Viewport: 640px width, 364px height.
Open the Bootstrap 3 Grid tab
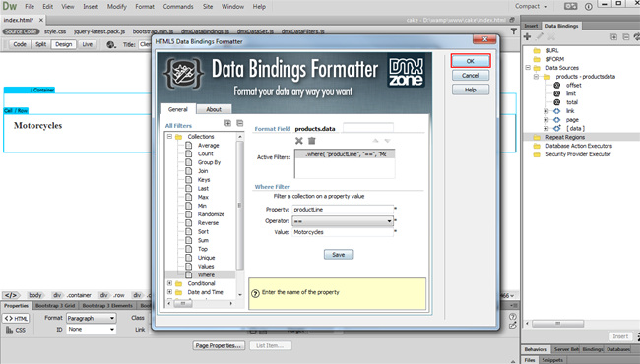(x=55, y=305)
